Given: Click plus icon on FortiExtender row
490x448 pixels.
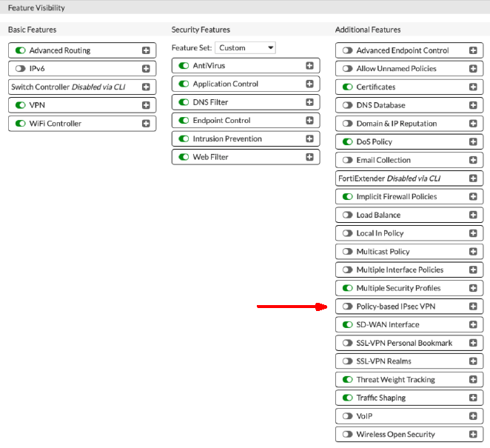Looking at the screenshot, I should tap(473, 178).
